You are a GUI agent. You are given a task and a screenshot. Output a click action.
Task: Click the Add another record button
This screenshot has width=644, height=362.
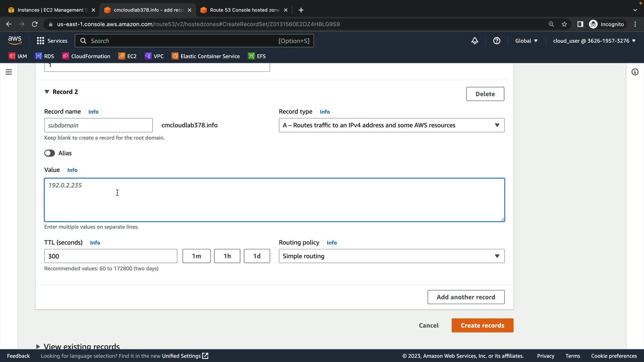point(466,297)
